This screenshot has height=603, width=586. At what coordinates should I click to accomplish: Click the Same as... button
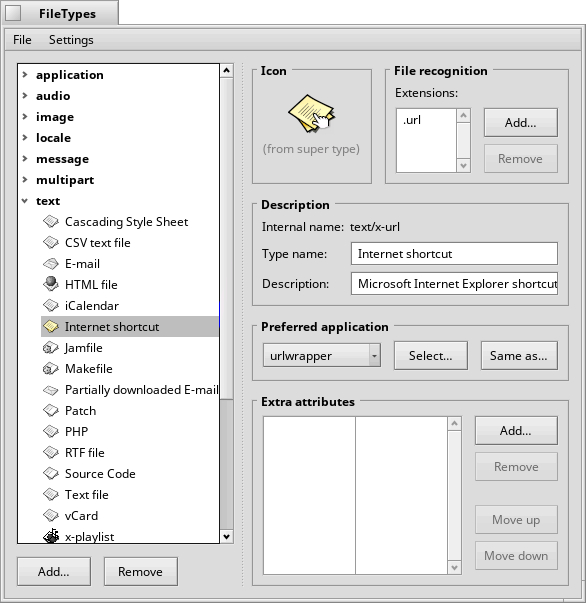519,355
